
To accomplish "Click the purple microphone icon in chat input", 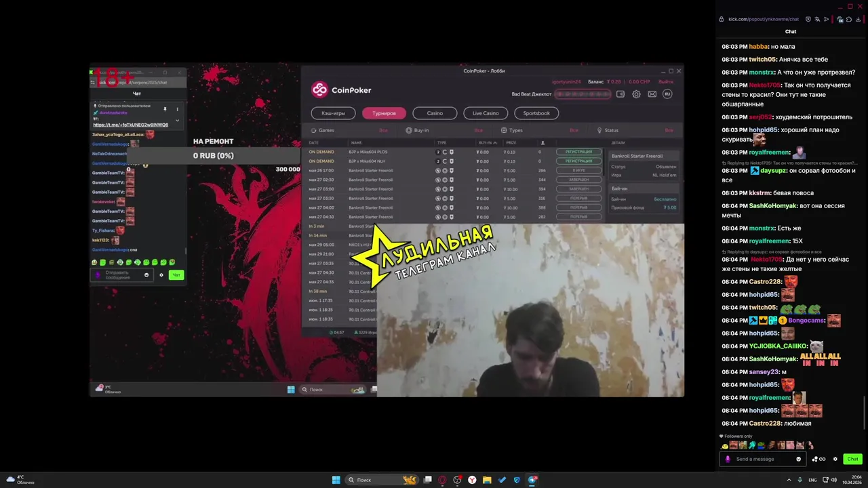I will [x=728, y=459].
